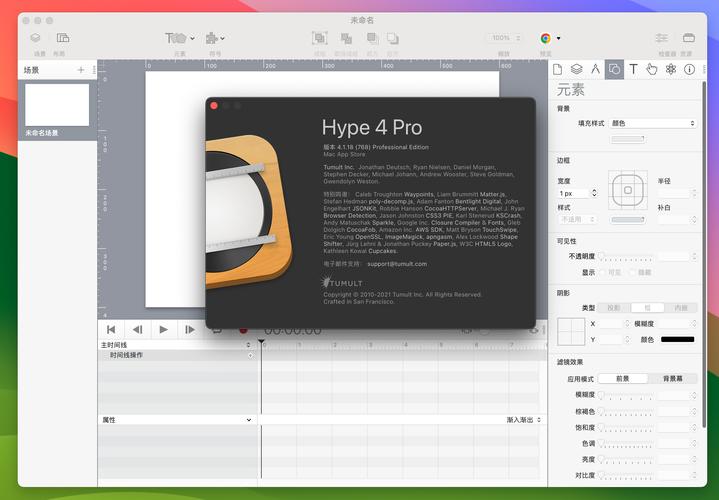The height and width of the screenshot is (500, 719).
Task: Adjust the 饱和度 saturation slider
Action: (x=626, y=428)
